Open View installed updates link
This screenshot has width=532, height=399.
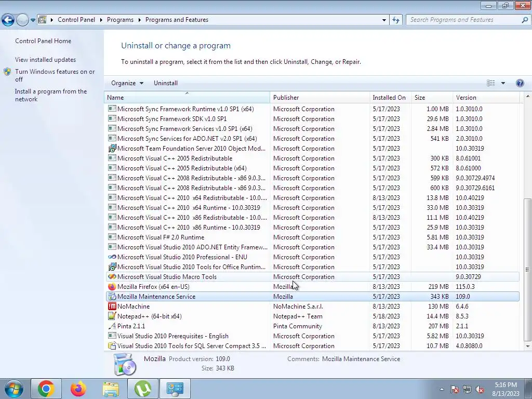(46, 59)
